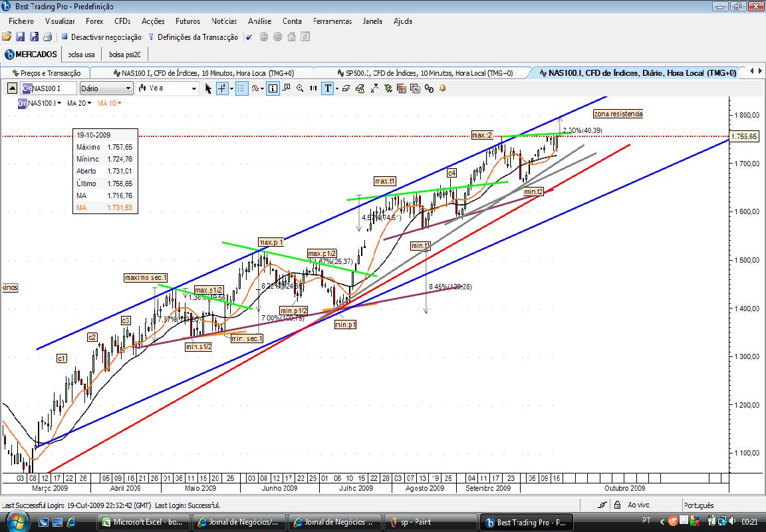Switch to the SP500.I 10 Minutos chart tab
The width and height of the screenshot is (766, 532).
[425, 73]
